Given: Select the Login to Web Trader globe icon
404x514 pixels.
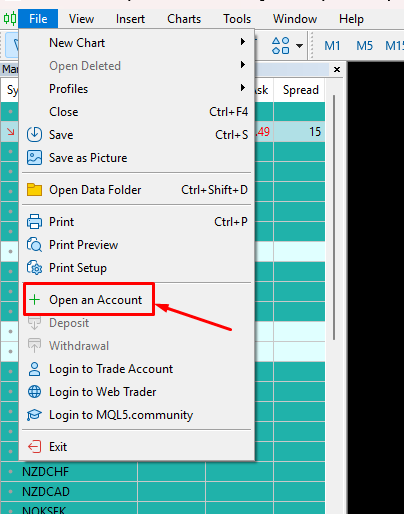Looking at the screenshot, I should (x=34, y=392).
